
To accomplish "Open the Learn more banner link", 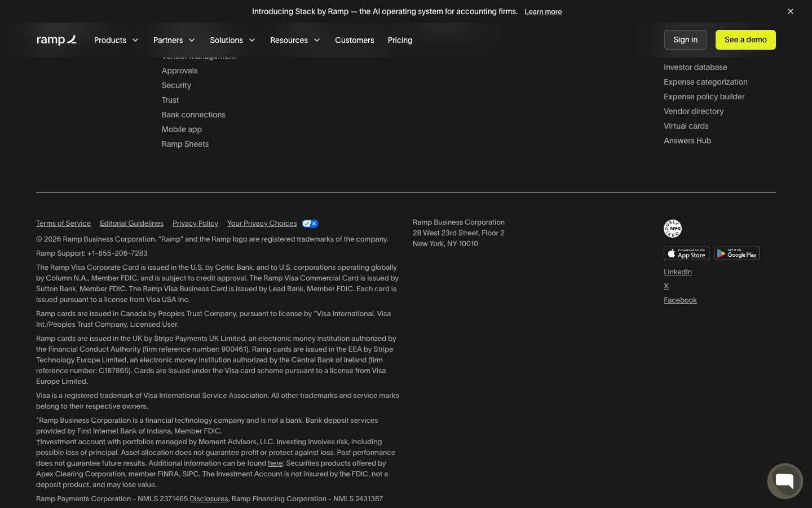I will tap(543, 12).
